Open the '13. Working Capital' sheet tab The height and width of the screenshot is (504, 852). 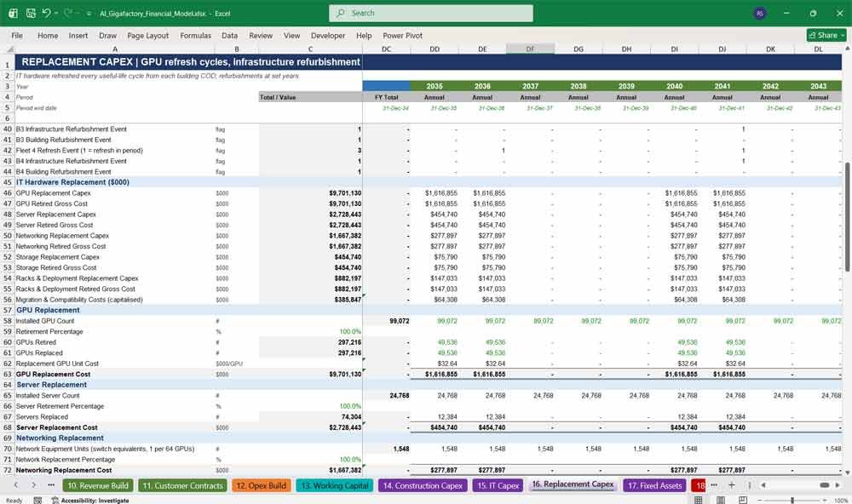pos(335,485)
